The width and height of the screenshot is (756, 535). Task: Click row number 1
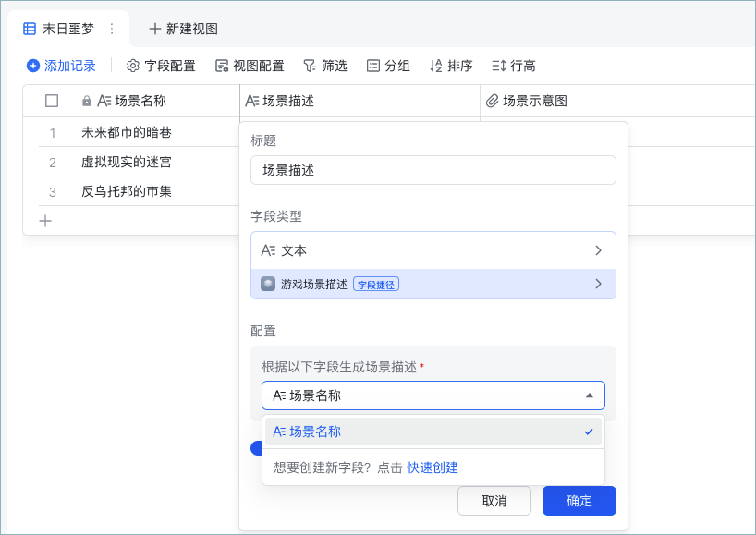point(53,133)
